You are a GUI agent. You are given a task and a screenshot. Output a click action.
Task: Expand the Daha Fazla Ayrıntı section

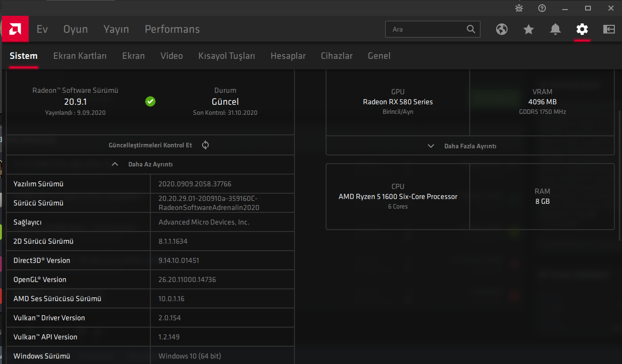pos(470,146)
